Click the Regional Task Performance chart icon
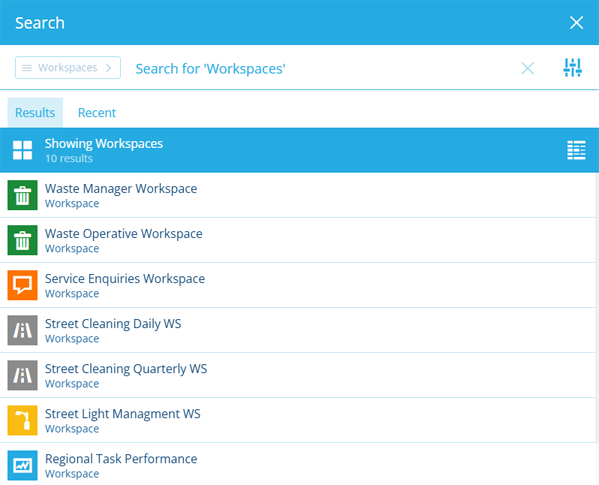The width and height of the screenshot is (599, 485). point(23,466)
